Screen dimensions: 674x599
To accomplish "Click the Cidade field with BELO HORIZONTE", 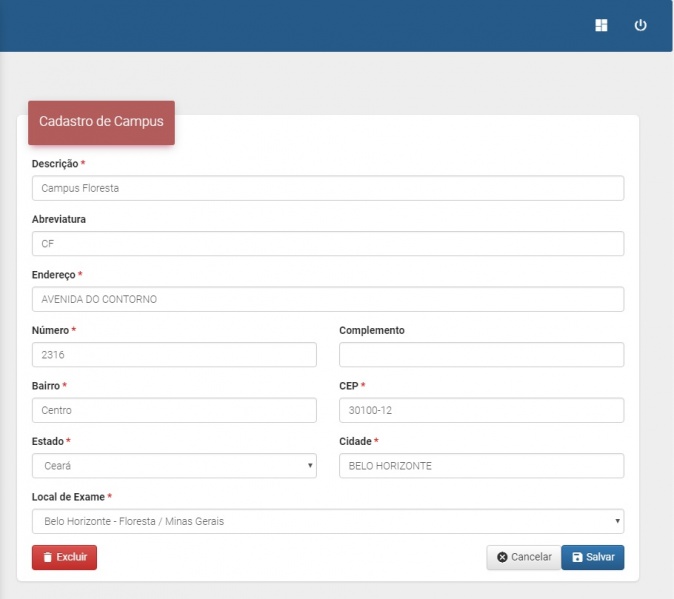I will point(481,466).
